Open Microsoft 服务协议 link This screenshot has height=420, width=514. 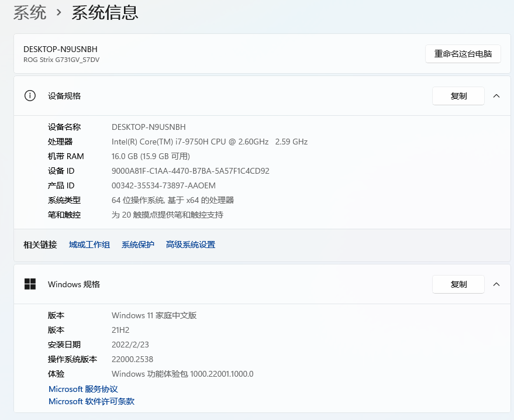(x=83, y=389)
